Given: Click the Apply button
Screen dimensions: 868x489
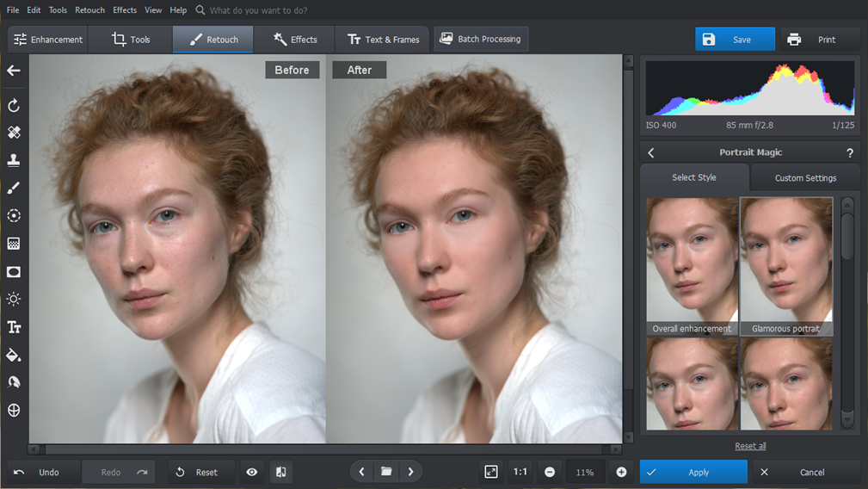Looking at the screenshot, I should [693, 472].
